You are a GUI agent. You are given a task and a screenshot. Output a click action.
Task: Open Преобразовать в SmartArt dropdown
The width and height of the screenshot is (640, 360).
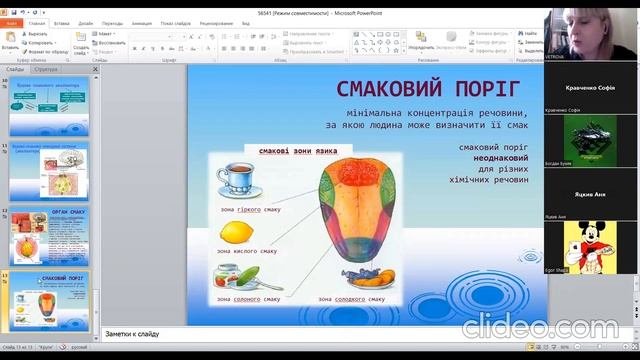pos(314,52)
